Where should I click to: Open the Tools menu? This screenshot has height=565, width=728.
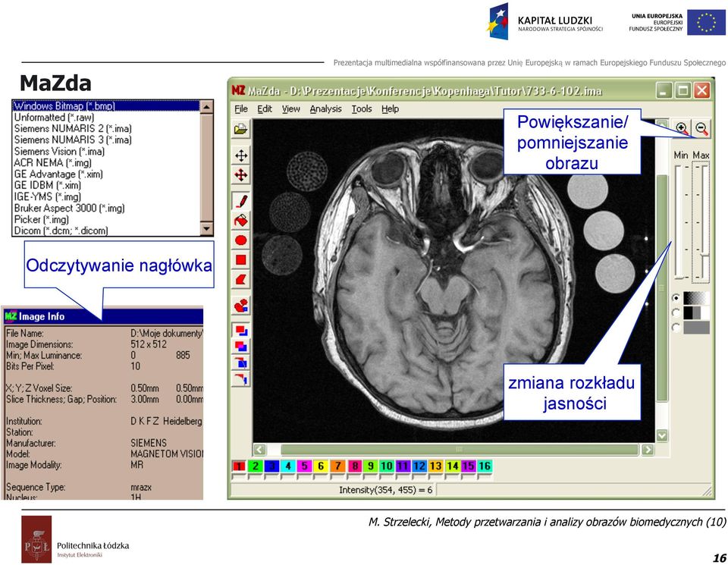[x=362, y=108]
